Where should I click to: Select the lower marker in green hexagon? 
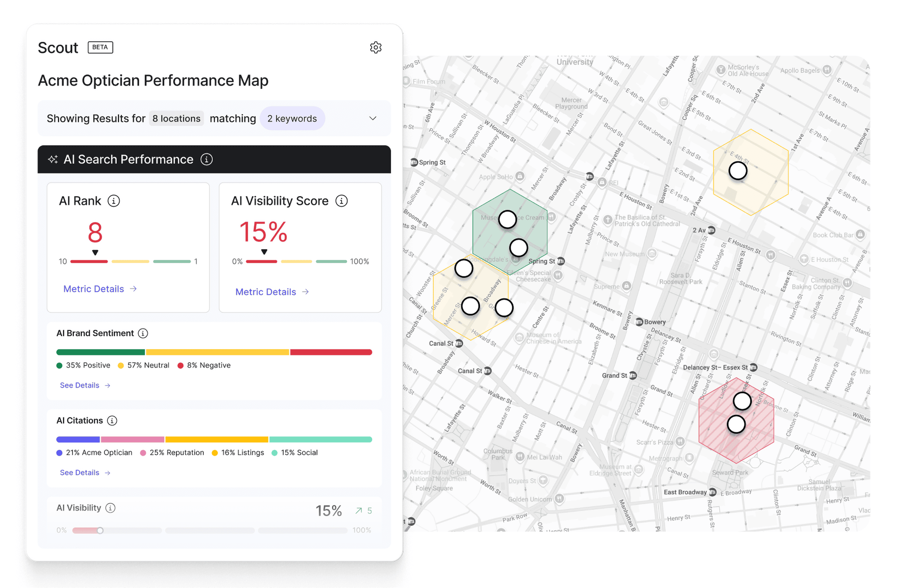[x=518, y=248]
